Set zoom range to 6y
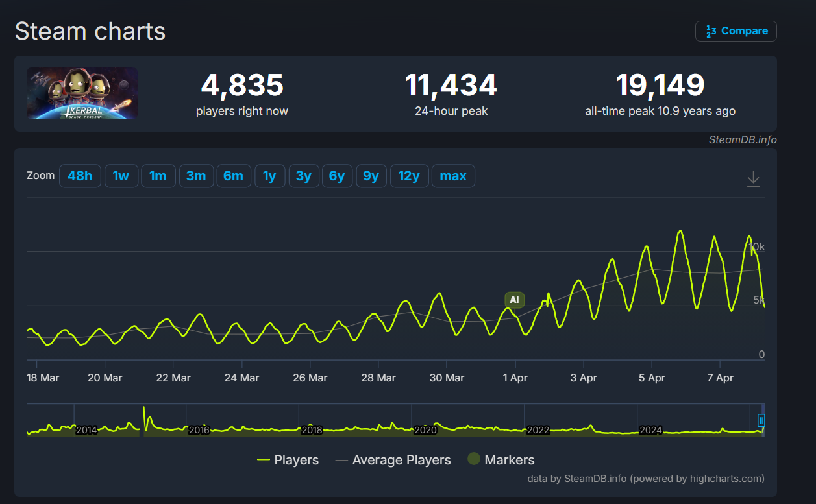Viewport: 816px width, 504px height. (337, 176)
